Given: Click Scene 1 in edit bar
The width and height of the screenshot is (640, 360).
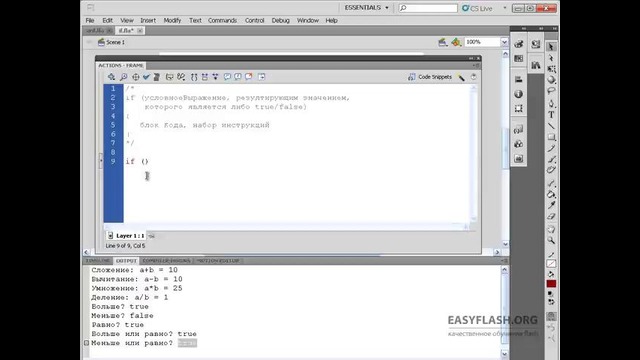Looking at the screenshot, I should pyautogui.click(x=111, y=42).
